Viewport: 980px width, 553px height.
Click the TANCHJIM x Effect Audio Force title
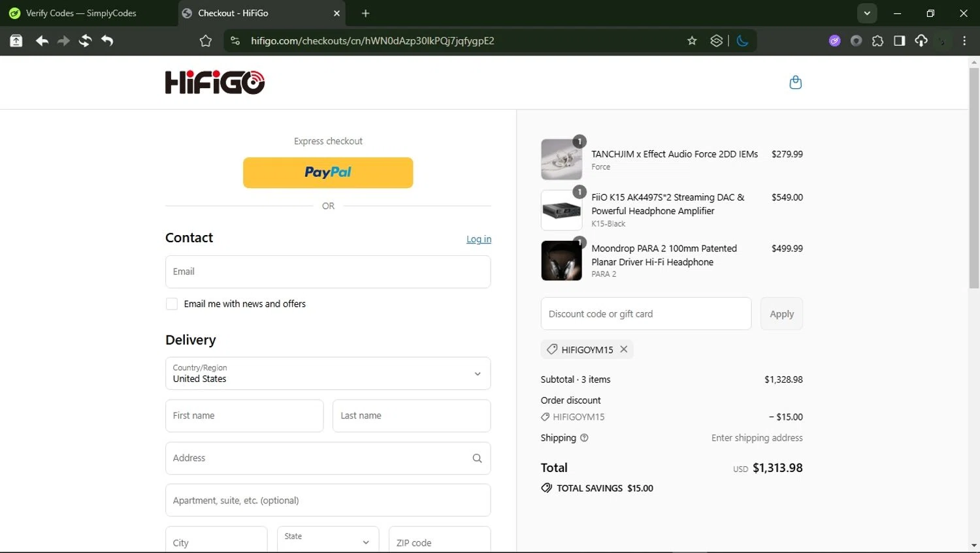(675, 154)
